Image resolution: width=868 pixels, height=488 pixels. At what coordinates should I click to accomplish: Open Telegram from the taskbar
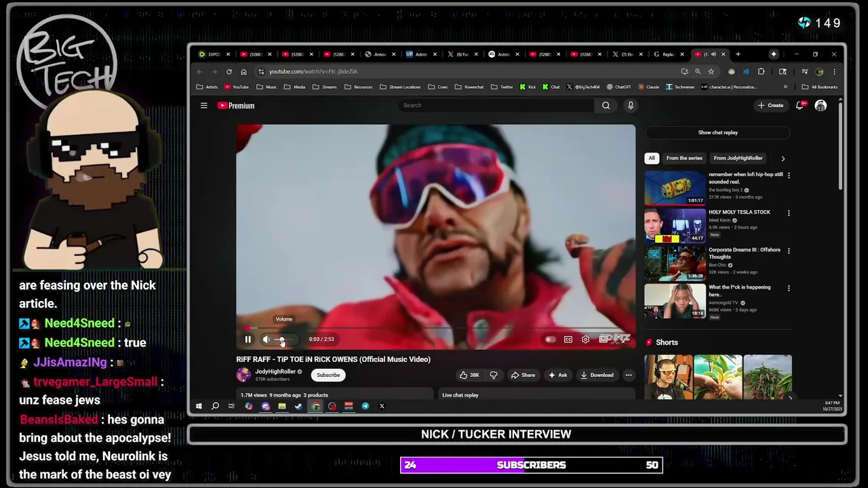pos(365,406)
